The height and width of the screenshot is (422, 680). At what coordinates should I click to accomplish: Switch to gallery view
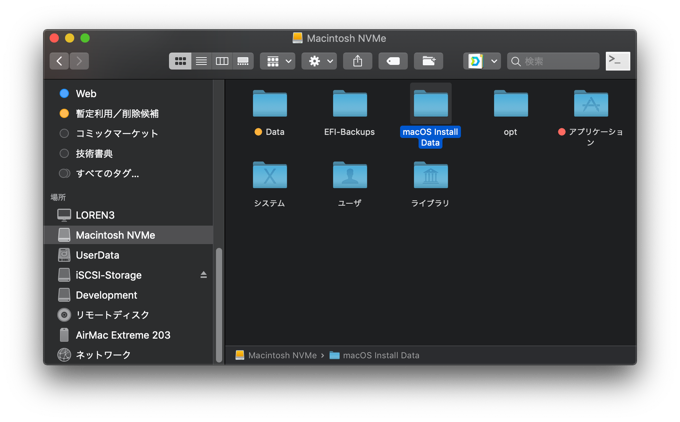(243, 61)
